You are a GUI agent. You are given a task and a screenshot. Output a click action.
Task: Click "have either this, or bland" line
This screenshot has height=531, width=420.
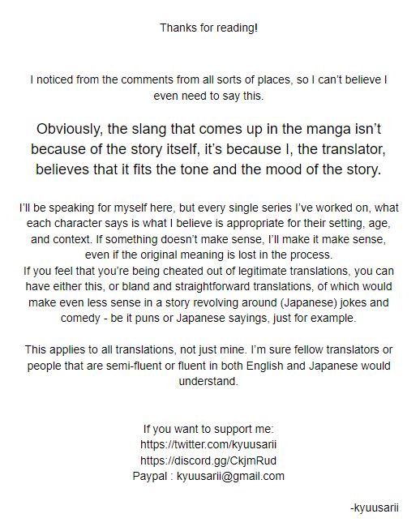pos(208,286)
